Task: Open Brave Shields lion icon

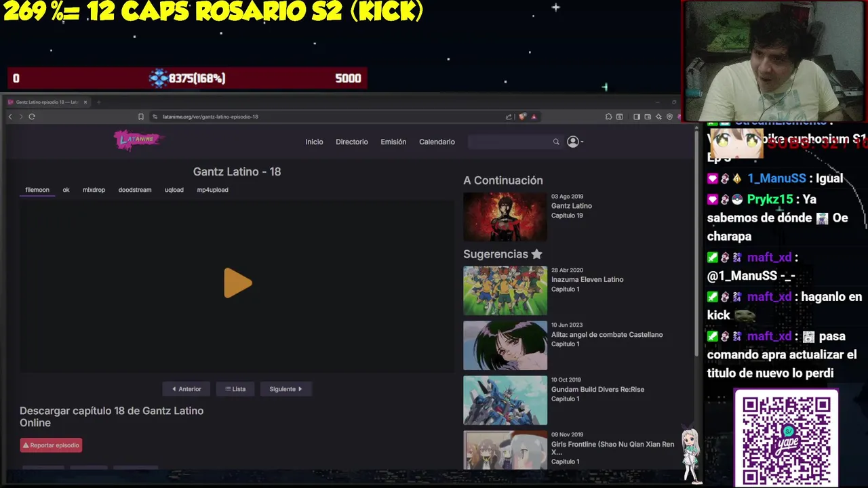Action: click(522, 117)
